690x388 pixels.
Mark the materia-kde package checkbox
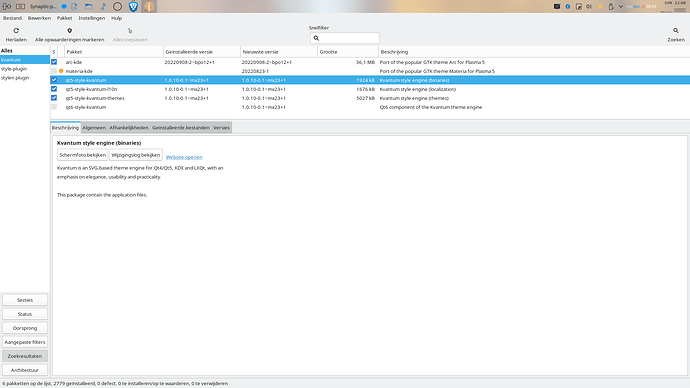coord(54,71)
